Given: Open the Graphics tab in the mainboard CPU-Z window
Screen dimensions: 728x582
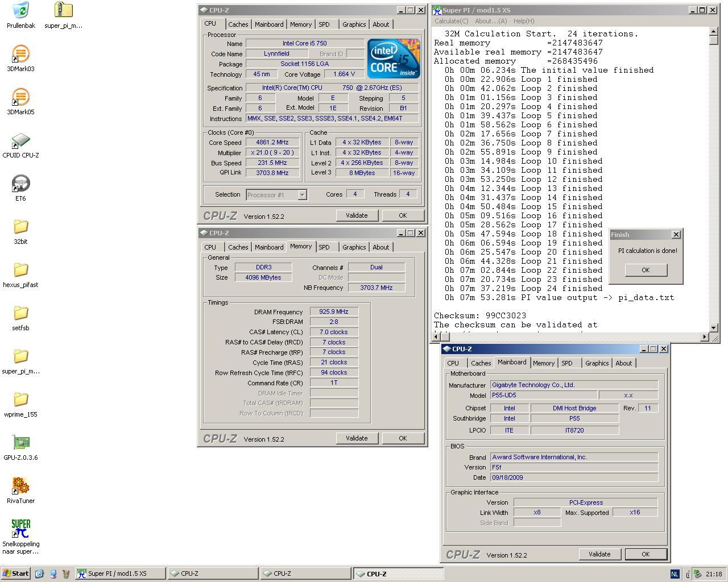Looking at the screenshot, I should coord(597,363).
